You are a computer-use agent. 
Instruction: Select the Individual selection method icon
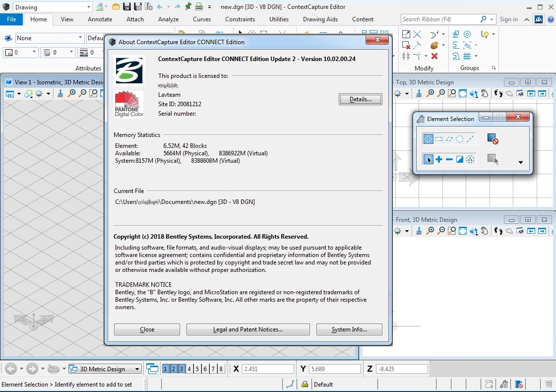[428, 139]
